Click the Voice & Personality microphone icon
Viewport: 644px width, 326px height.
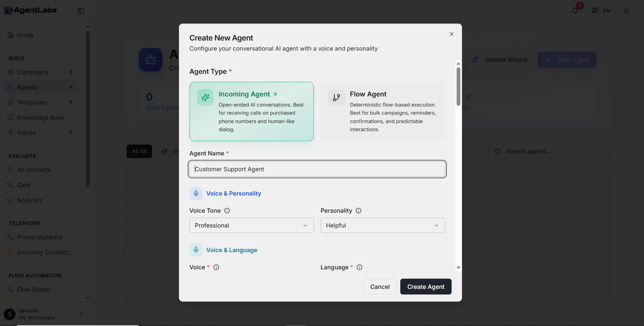click(x=196, y=194)
